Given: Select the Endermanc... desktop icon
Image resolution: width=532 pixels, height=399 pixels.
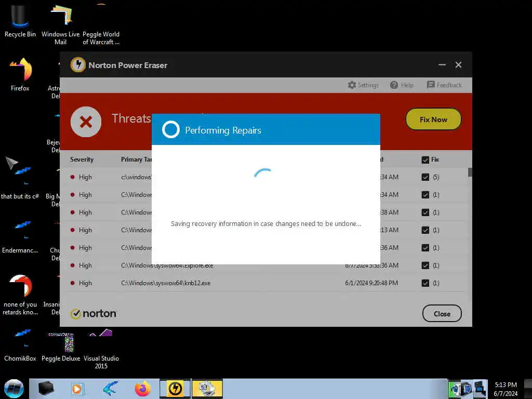Looking at the screenshot, I should (20, 236).
